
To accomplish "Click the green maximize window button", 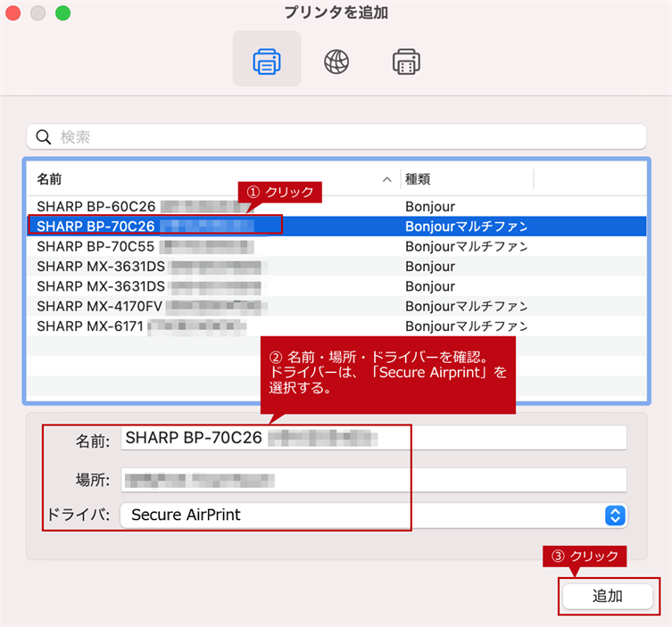I will tap(62, 13).
